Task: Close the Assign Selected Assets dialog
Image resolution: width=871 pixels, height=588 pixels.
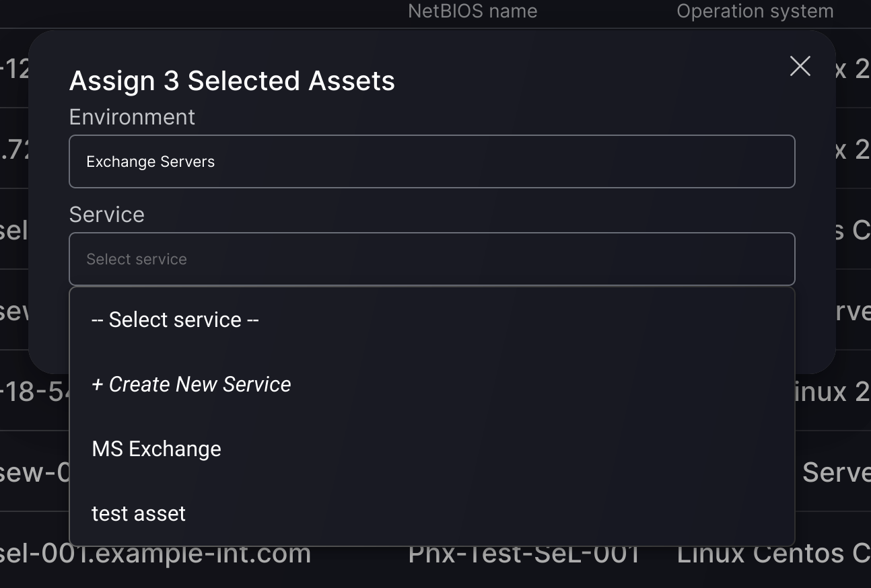Action: tap(800, 66)
